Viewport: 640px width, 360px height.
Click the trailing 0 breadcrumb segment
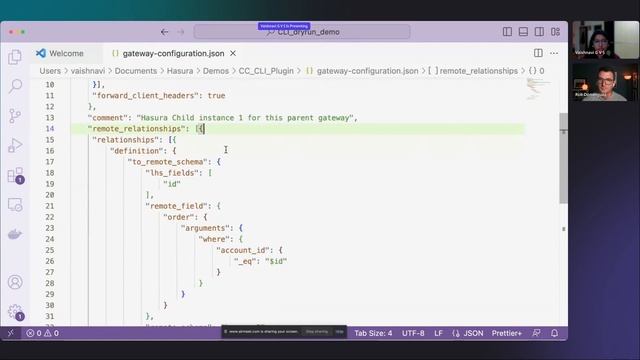[x=537, y=71]
